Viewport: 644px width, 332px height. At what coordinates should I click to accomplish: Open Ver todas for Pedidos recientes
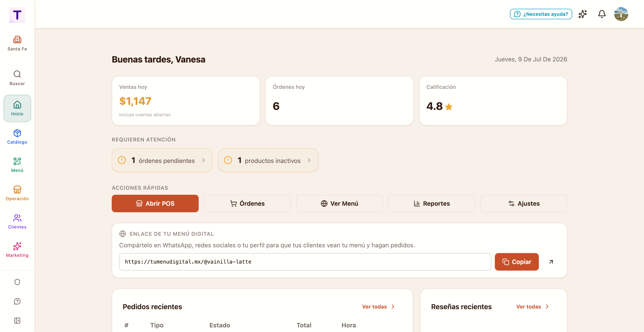pyautogui.click(x=378, y=307)
